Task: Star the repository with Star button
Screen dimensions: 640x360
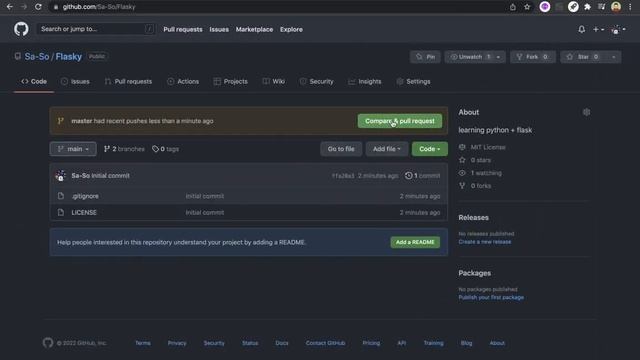Action: click(x=583, y=57)
